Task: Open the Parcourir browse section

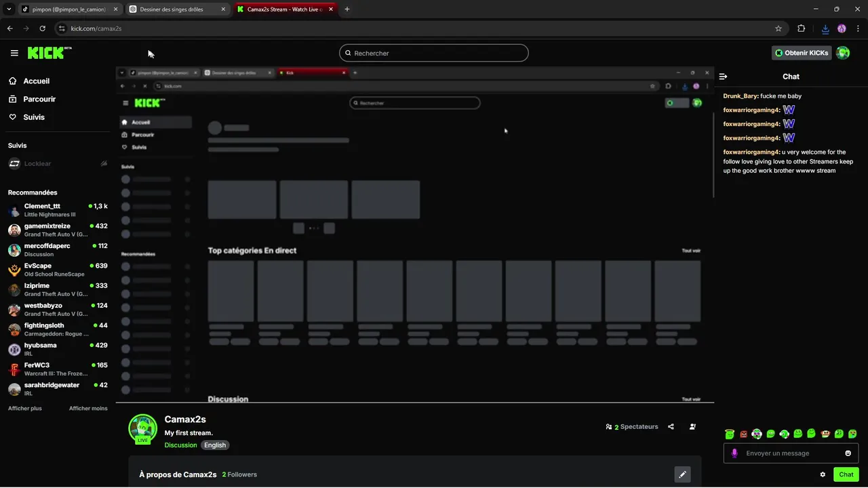Action: (x=32, y=99)
